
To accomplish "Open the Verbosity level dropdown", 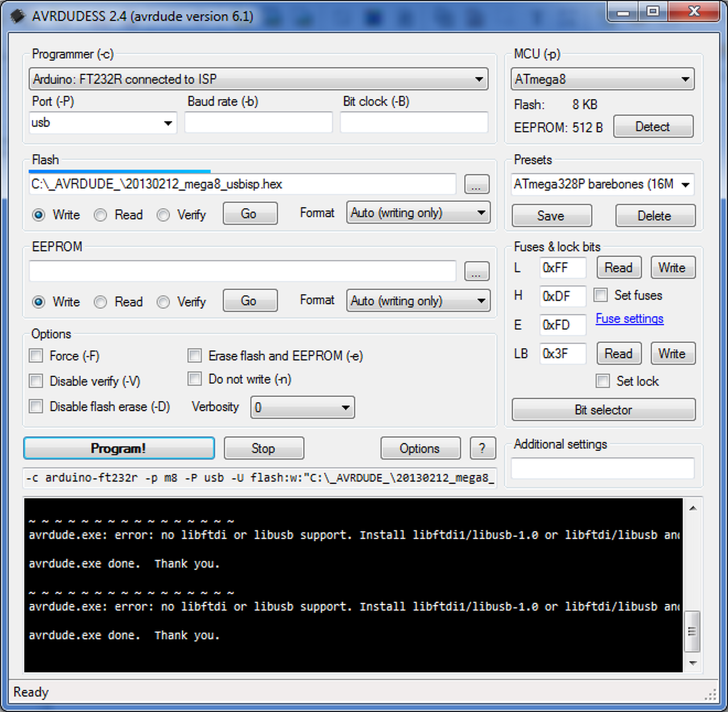I will 303,407.
